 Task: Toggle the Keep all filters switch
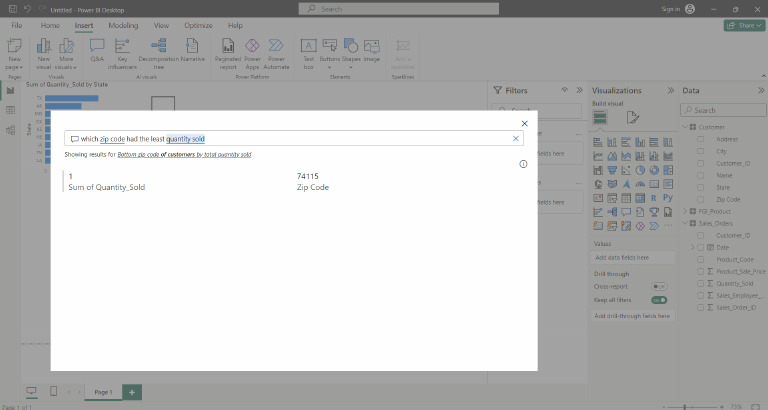coord(659,299)
